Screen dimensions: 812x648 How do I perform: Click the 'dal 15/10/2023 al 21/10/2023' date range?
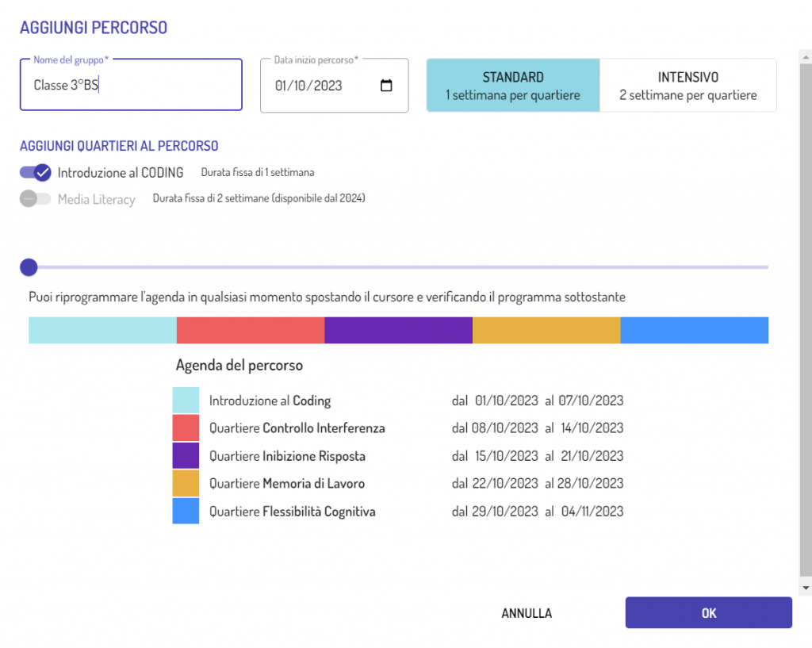click(538, 456)
